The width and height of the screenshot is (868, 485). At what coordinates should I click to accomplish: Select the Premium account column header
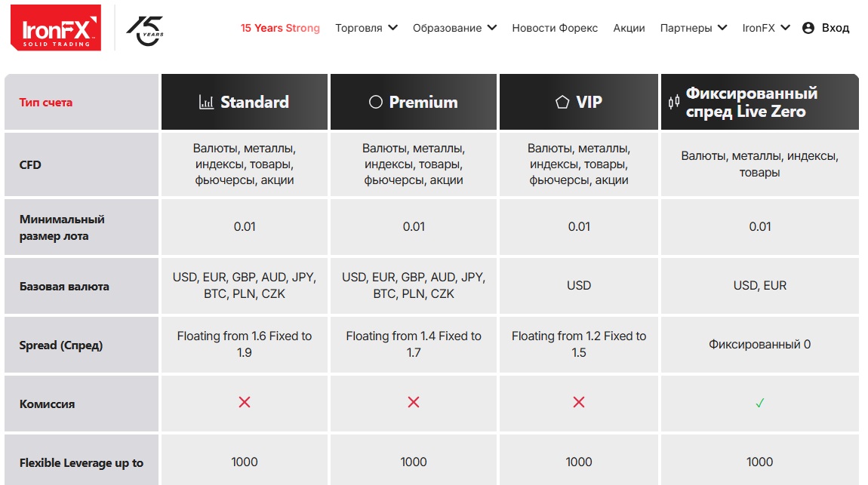414,102
